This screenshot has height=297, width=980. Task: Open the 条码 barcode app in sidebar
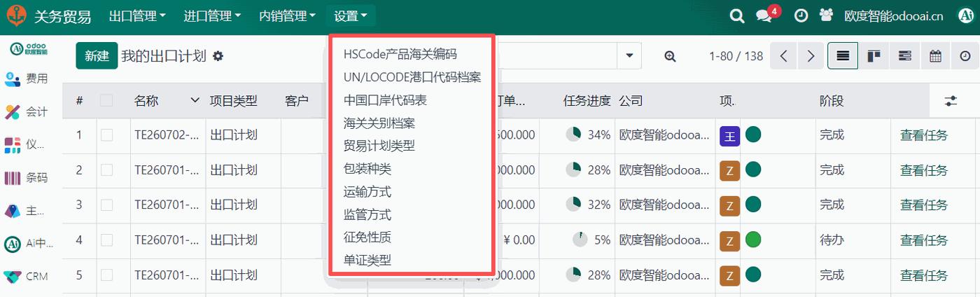tap(27, 177)
